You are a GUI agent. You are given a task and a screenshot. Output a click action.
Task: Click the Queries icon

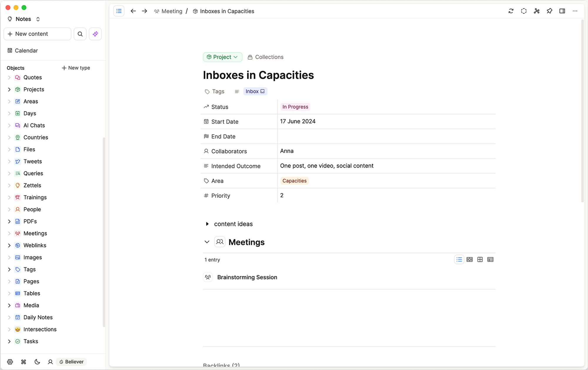18,174
